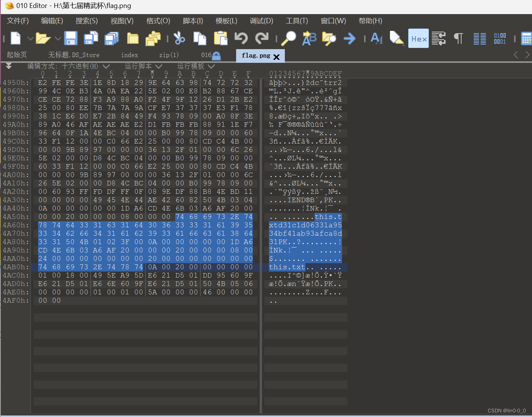Click the Save All icon
This screenshot has height=417, width=532.
pos(112,38)
